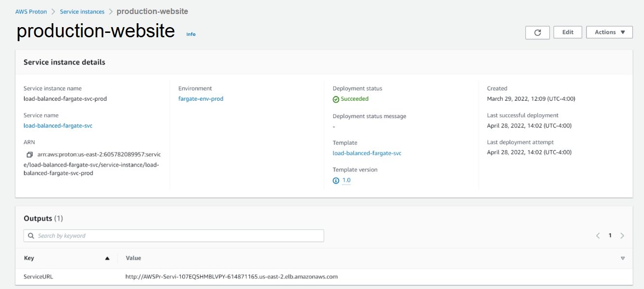Click the production-website breadcrumb text
The width and height of the screenshot is (644, 289).
coord(152,11)
